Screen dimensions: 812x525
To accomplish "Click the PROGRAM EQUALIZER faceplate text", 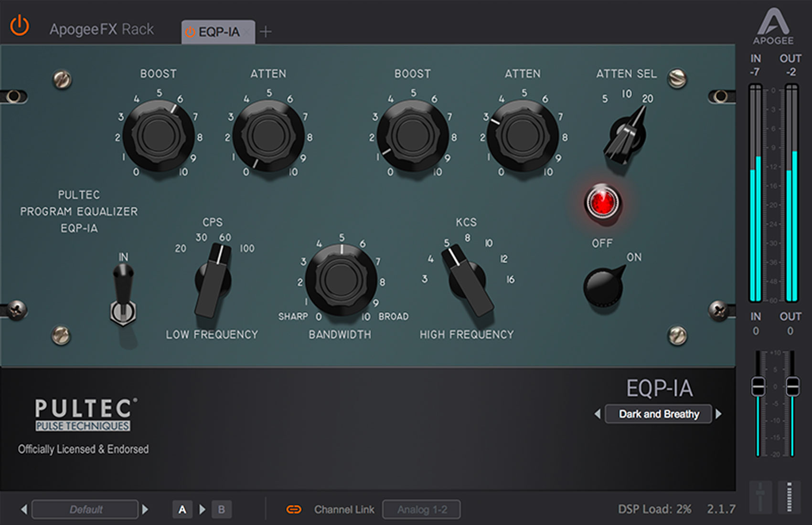I will click(x=79, y=211).
